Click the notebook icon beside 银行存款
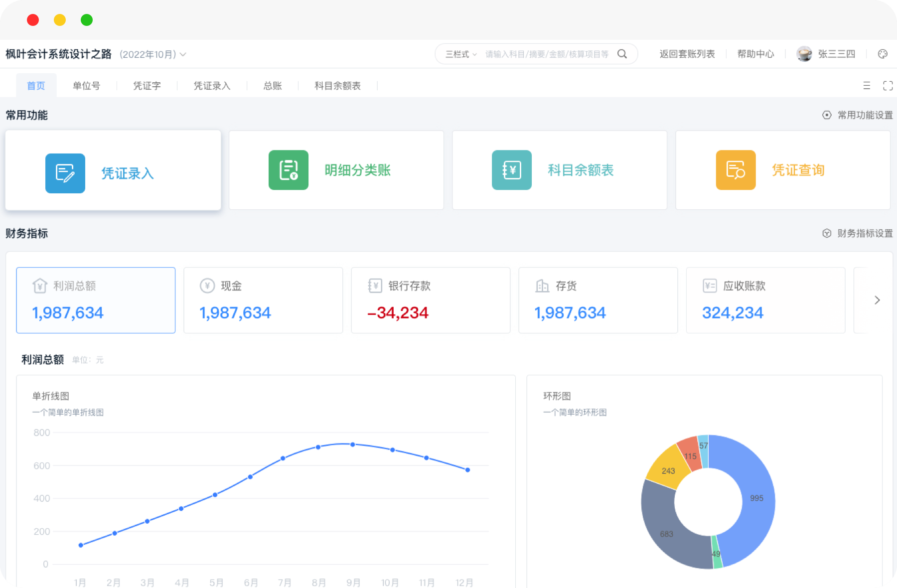The image size is (897, 588). 375,286
